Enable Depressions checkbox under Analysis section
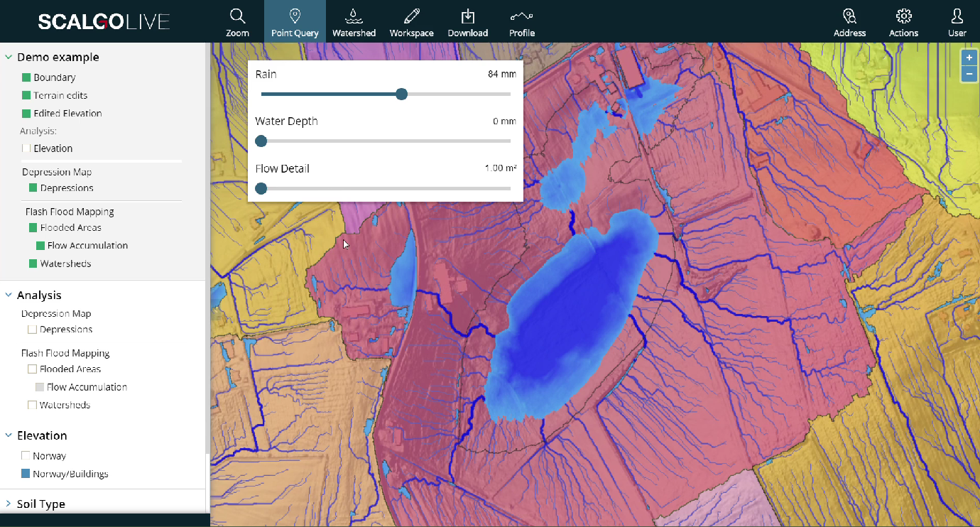The height and width of the screenshot is (527, 980). 32,330
